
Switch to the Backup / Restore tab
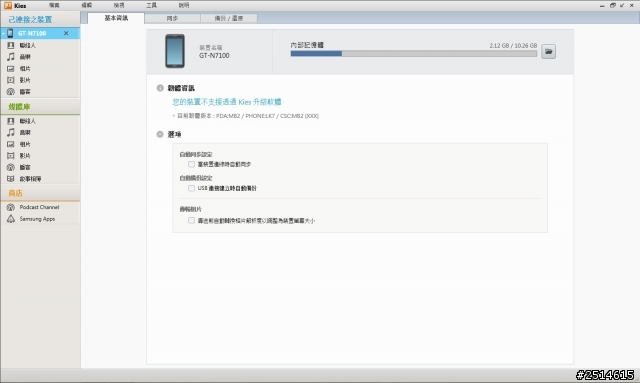click(229, 18)
